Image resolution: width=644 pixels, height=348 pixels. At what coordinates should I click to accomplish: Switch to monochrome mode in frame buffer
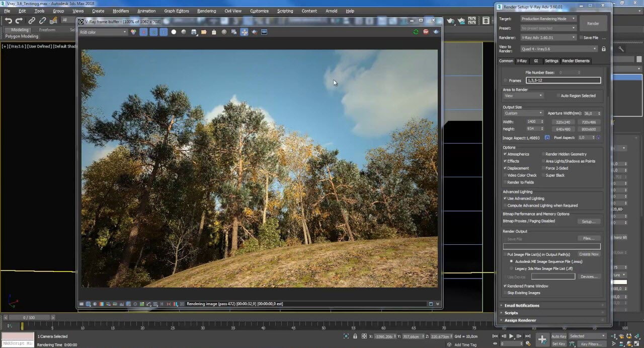[x=184, y=32]
